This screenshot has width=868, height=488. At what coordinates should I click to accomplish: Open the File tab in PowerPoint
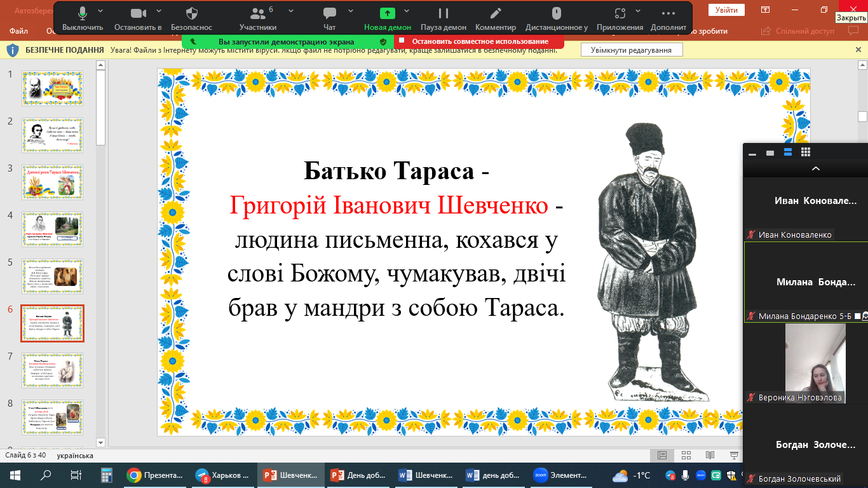click(19, 30)
